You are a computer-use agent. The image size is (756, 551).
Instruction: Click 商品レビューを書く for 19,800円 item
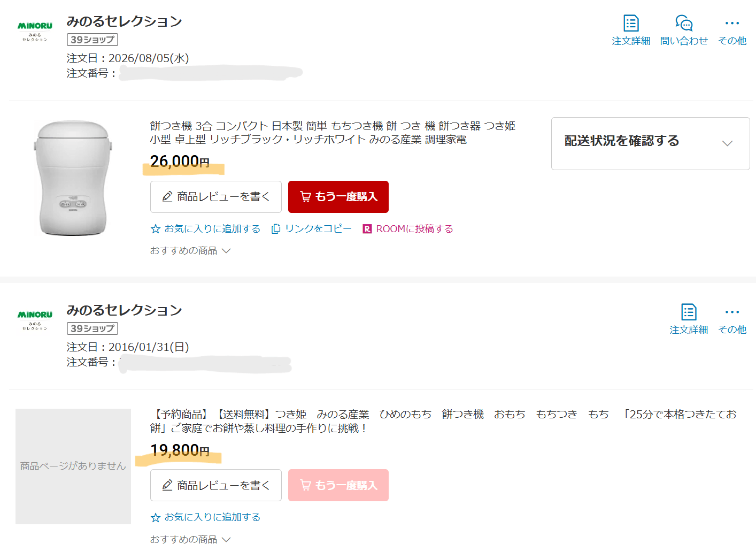[x=216, y=485]
